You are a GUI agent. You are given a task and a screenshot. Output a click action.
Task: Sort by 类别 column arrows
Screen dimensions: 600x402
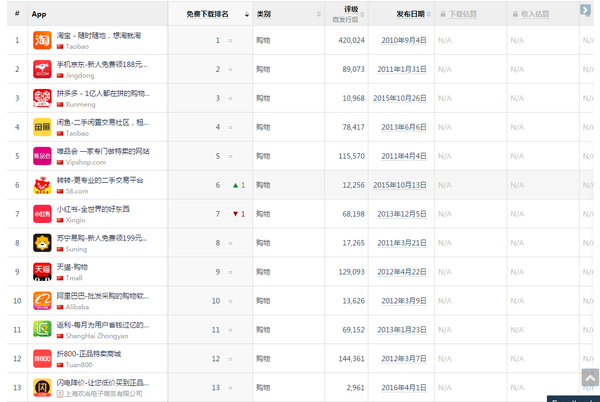318,14
